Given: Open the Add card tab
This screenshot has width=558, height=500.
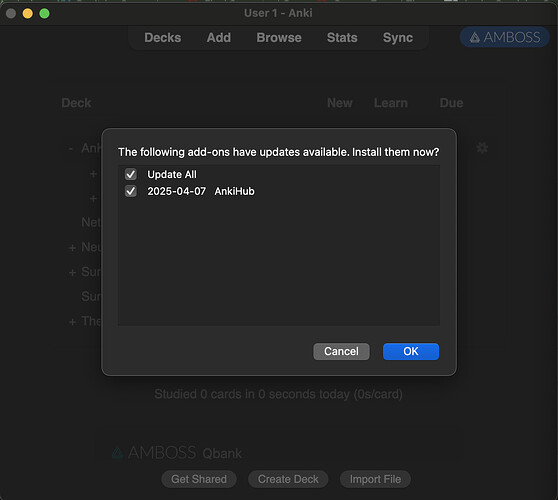Looking at the screenshot, I should tap(219, 37).
